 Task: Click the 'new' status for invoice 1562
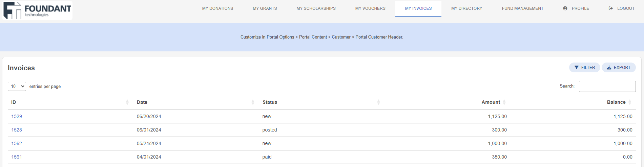point(267,143)
